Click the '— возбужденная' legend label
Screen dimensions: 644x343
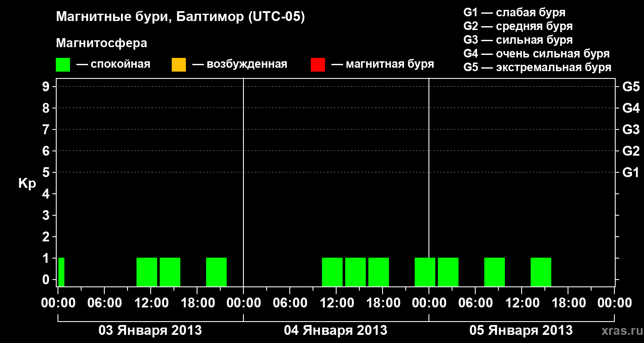click(x=240, y=64)
